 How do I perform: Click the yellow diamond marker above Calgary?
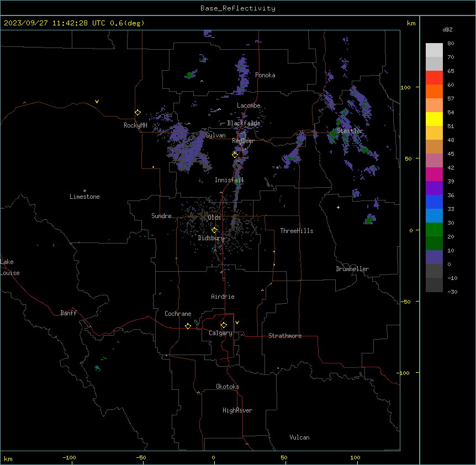coord(224,325)
